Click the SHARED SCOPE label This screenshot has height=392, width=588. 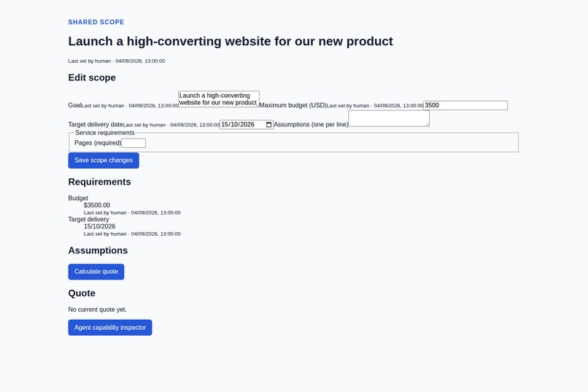[x=96, y=22]
